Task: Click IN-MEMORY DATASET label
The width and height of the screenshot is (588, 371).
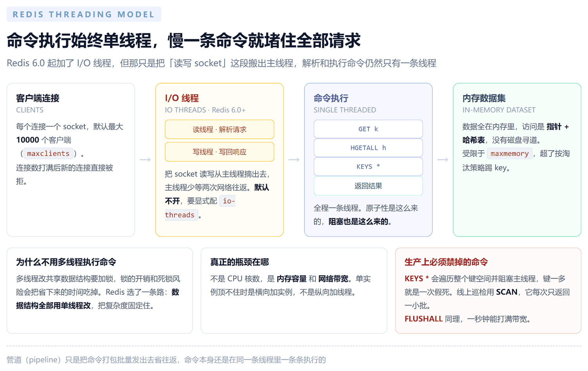Action: click(x=499, y=110)
